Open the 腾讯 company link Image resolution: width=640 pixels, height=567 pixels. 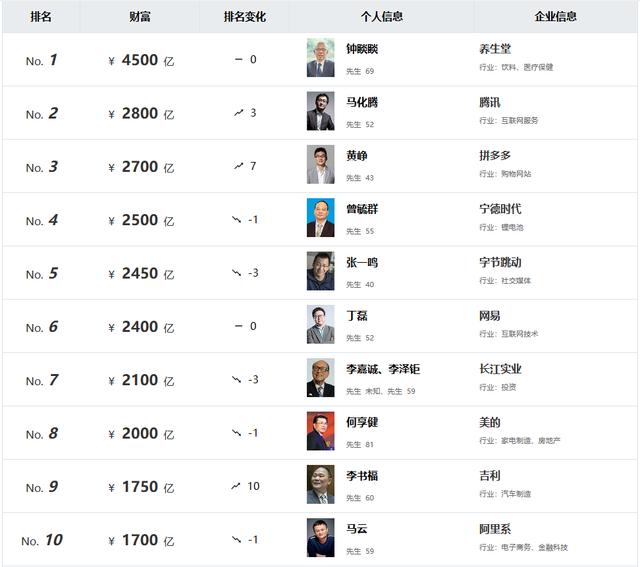[490, 102]
